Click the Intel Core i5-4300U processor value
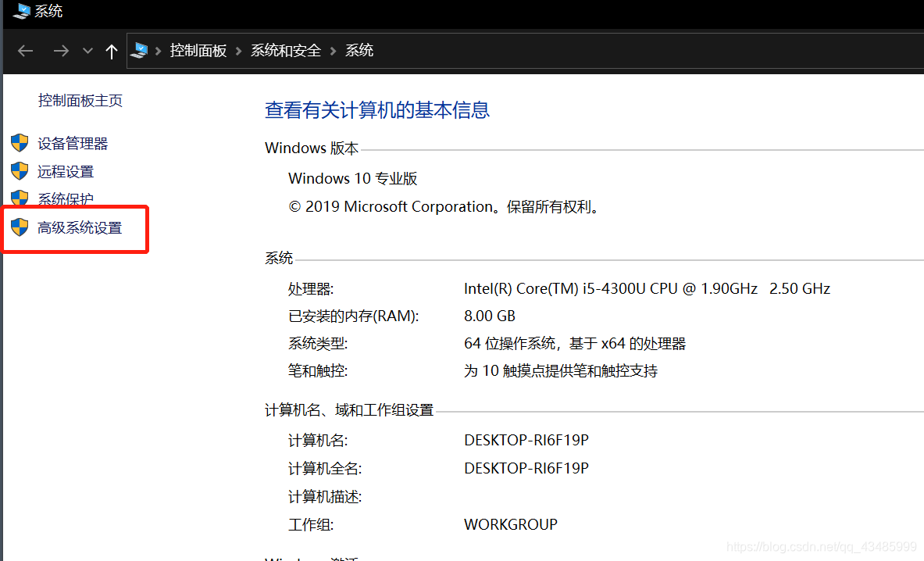924x561 pixels. pos(647,289)
